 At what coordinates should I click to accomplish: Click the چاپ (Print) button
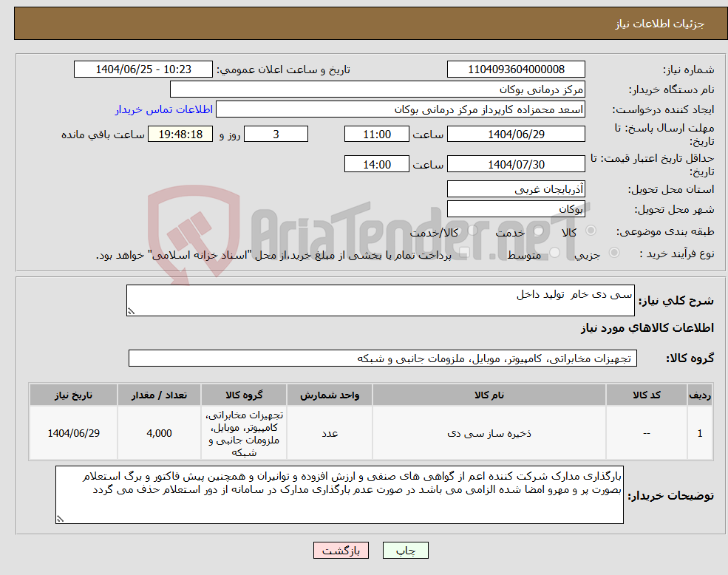tap(404, 550)
